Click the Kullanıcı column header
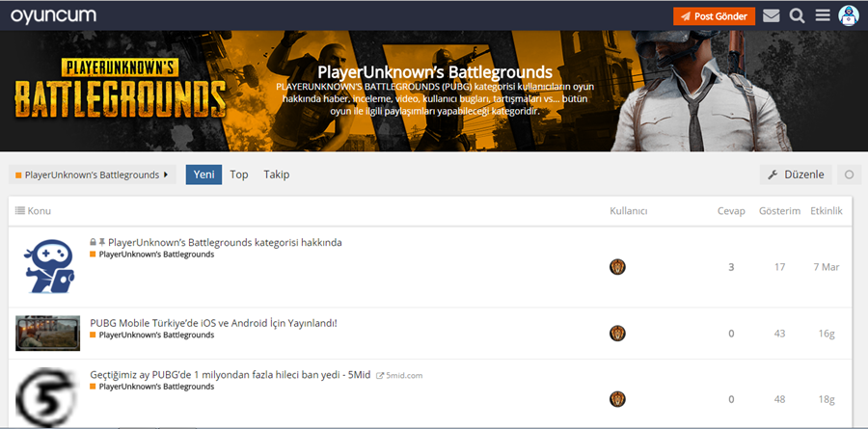The height and width of the screenshot is (429, 868). click(628, 211)
